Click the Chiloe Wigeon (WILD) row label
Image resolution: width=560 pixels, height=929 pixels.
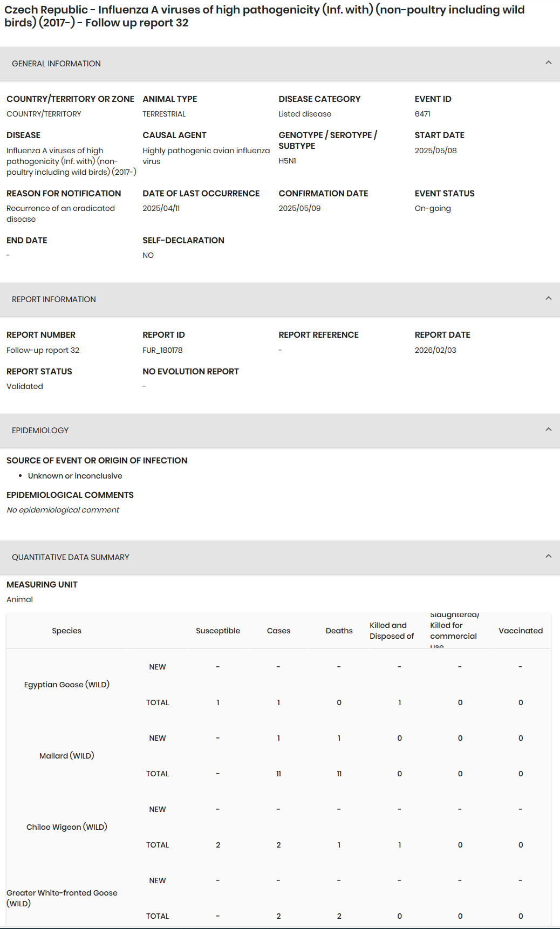tap(67, 827)
